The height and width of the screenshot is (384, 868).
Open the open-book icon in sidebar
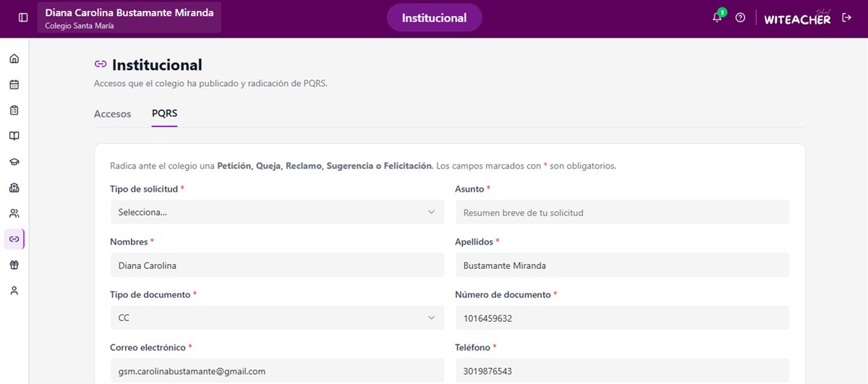(14, 136)
